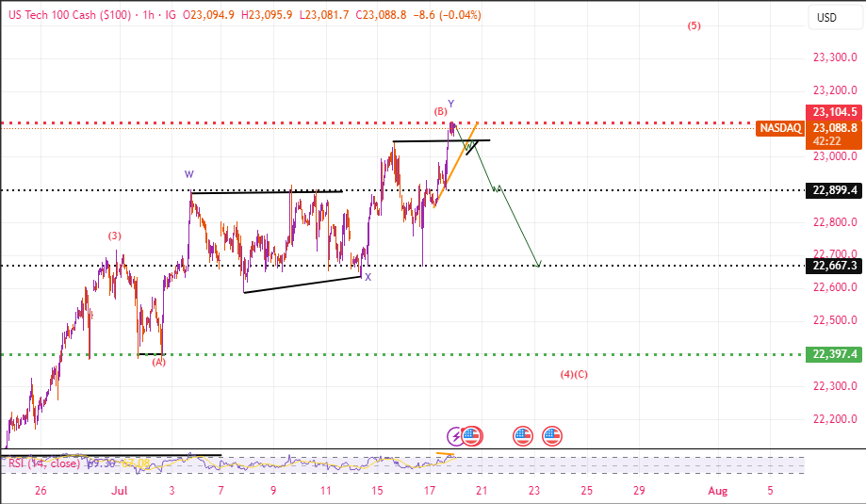Open the US flag event beside lightning icon

(472, 436)
